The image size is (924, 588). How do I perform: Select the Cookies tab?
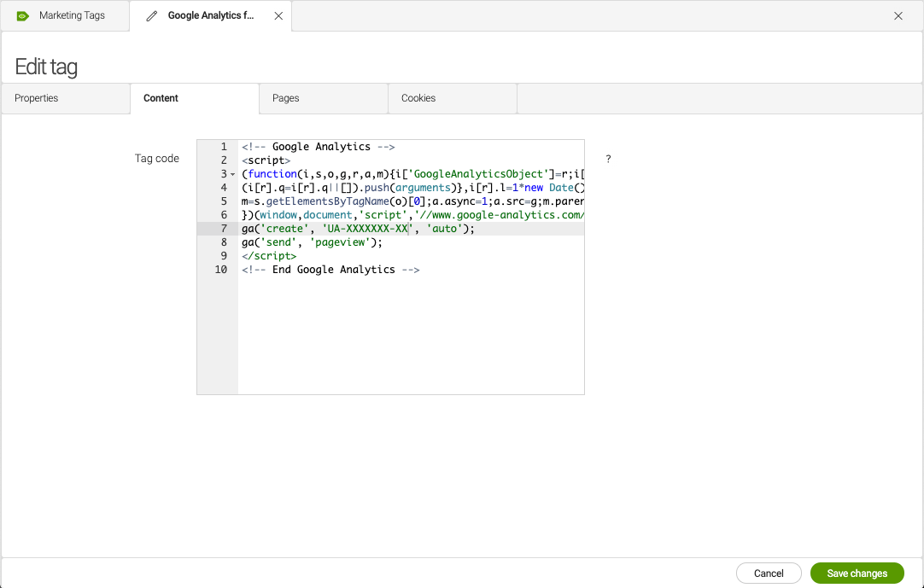(418, 98)
